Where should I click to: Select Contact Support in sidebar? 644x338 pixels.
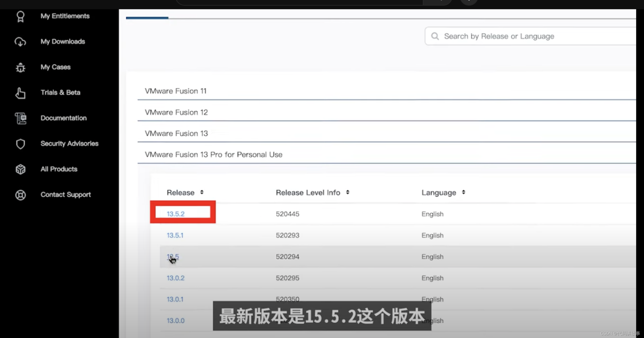pyautogui.click(x=66, y=194)
